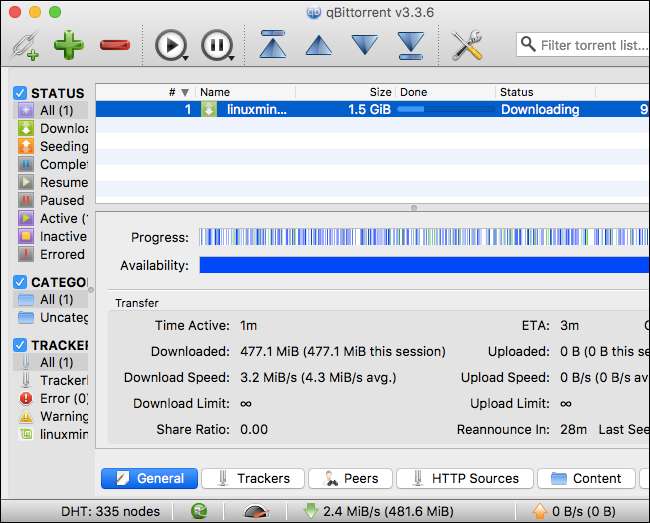Click the upload speed 0 B/s indicator
650x523 pixels.
[x=574, y=511]
